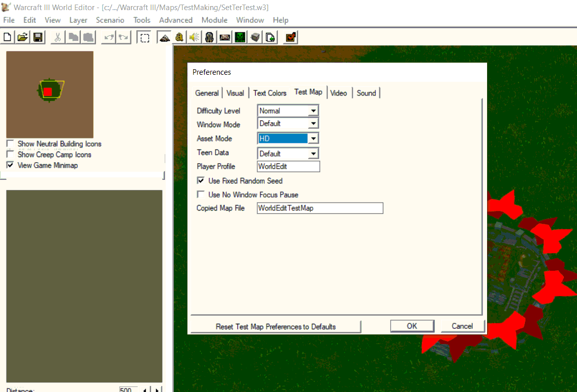Click the minimap preview thumbnail
This screenshot has width=577, height=392.
tap(50, 94)
